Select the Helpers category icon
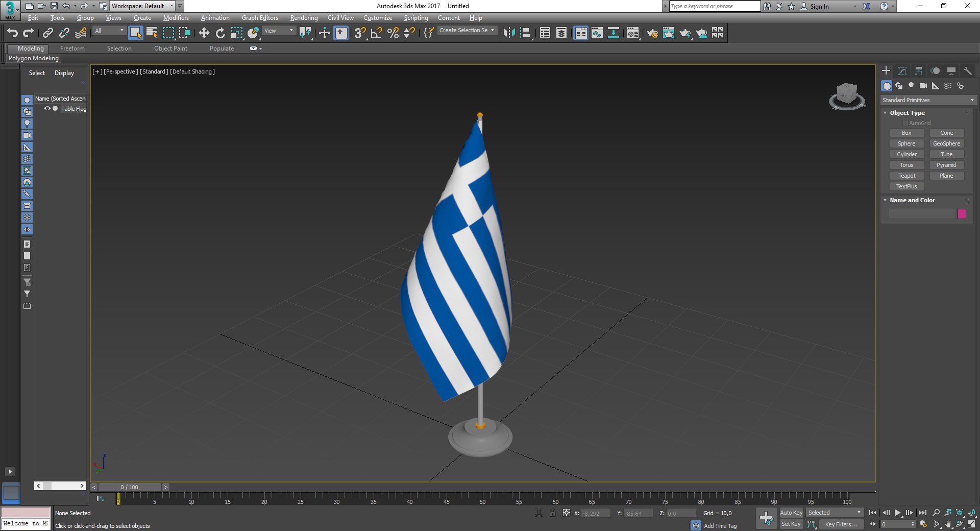Image resolution: width=980 pixels, height=531 pixels. coord(936,86)
